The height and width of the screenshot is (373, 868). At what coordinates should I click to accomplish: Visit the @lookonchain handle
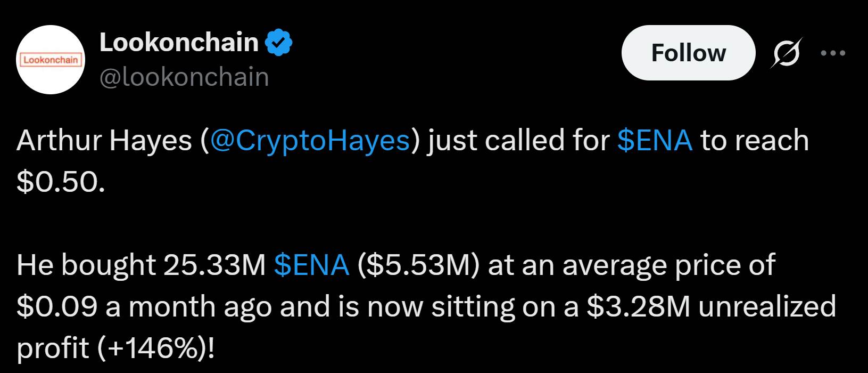tap(184, 77)
